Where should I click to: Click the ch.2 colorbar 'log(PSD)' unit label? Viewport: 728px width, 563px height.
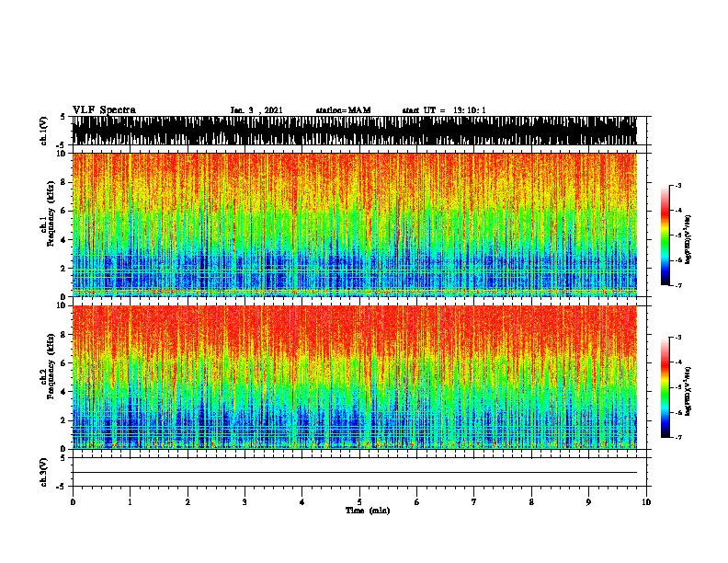tap(688, 391)
